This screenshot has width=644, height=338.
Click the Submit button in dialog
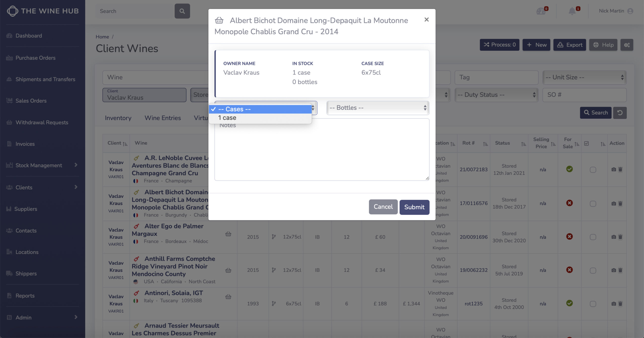pyautogui.click(x=414, y=207)
